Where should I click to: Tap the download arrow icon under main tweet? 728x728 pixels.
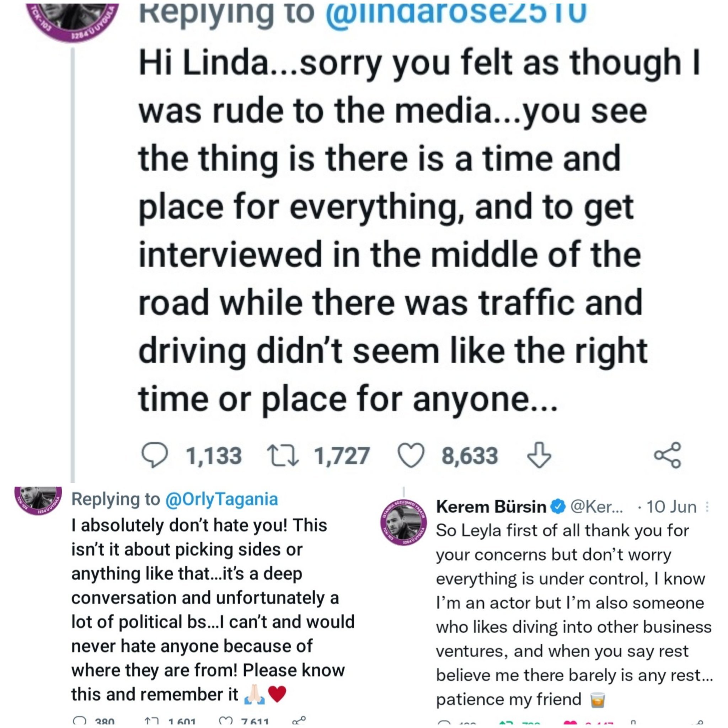click(x=539, y=455)
